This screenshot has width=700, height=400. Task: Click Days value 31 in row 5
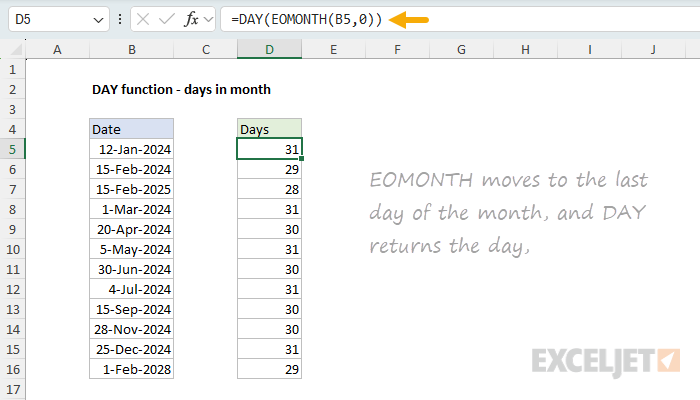(270, 149)
